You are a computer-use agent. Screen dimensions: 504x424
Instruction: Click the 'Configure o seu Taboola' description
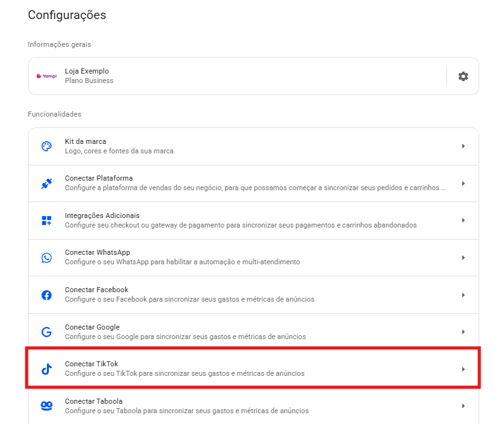tap(187, 411)
